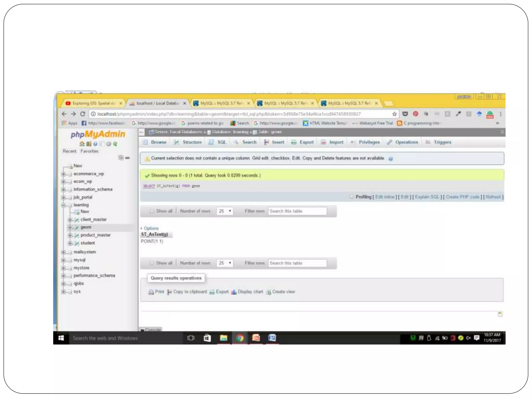This screenshot has width=532, height=399.
Task: Open Chrome from the Windows taskbar
Action: click(240, 338)
